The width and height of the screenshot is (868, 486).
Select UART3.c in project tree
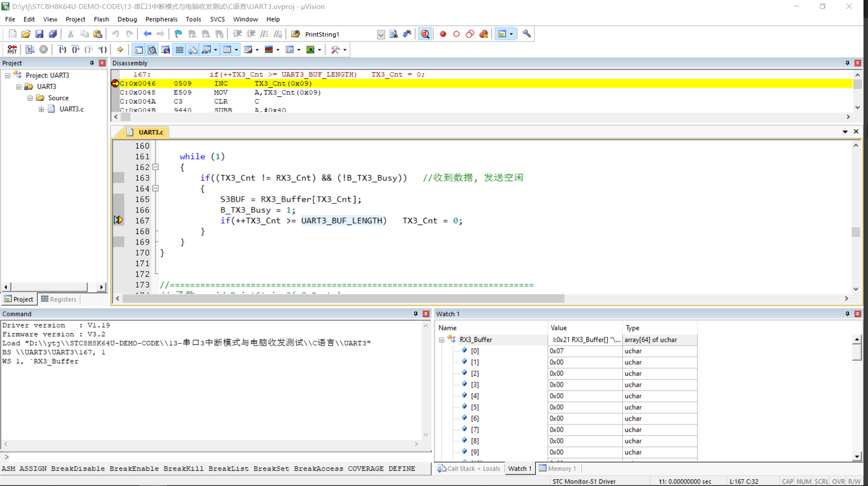[72, 109]
